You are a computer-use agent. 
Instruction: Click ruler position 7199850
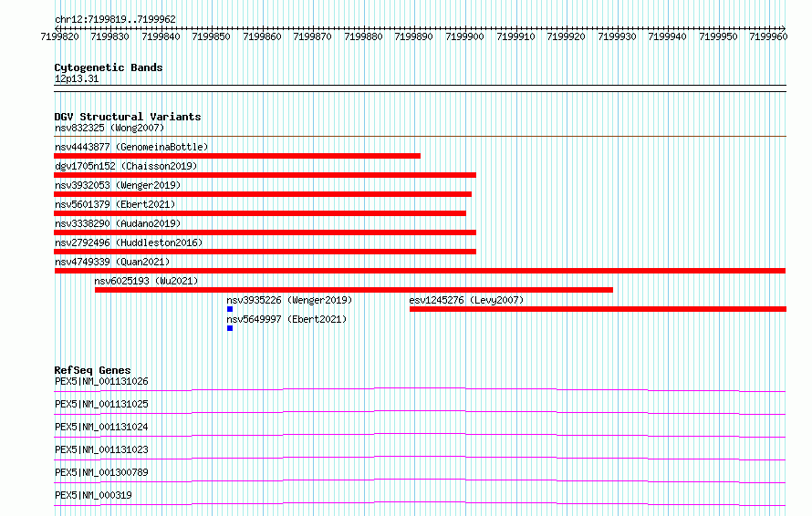[212, 36]
